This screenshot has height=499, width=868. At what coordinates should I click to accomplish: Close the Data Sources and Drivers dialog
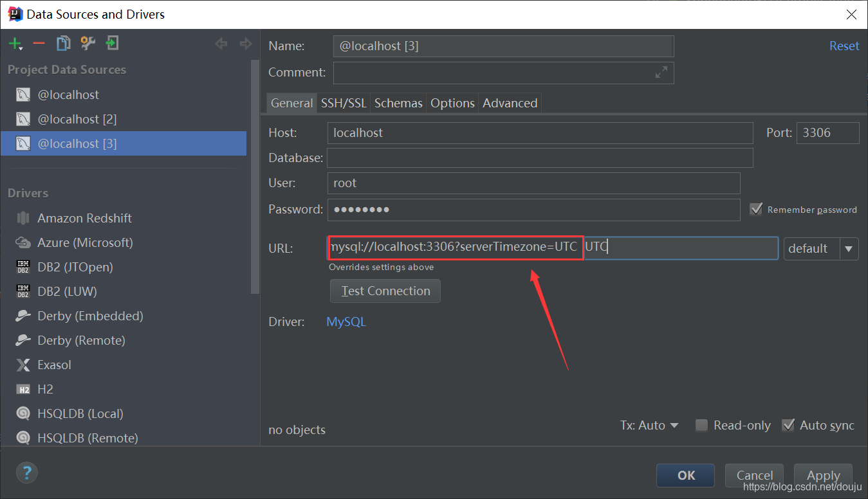(x=851, y=14)
